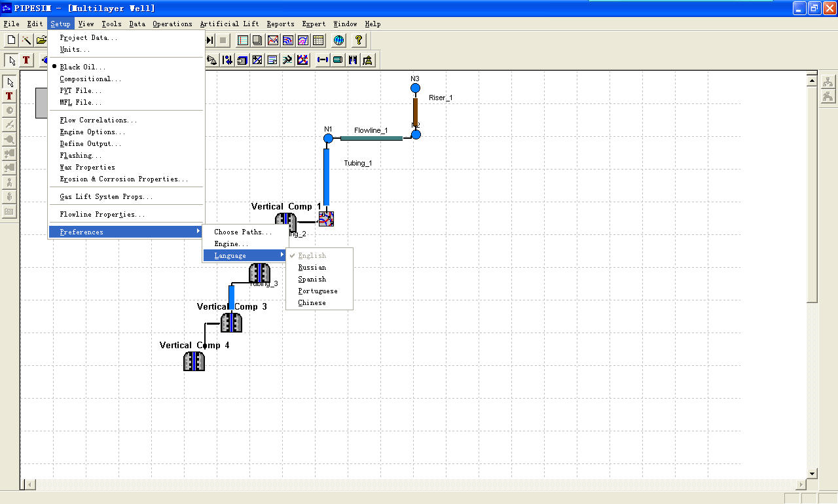Select Compositional... menu entry
Screen dimensions: 838x504
(127, 79)
